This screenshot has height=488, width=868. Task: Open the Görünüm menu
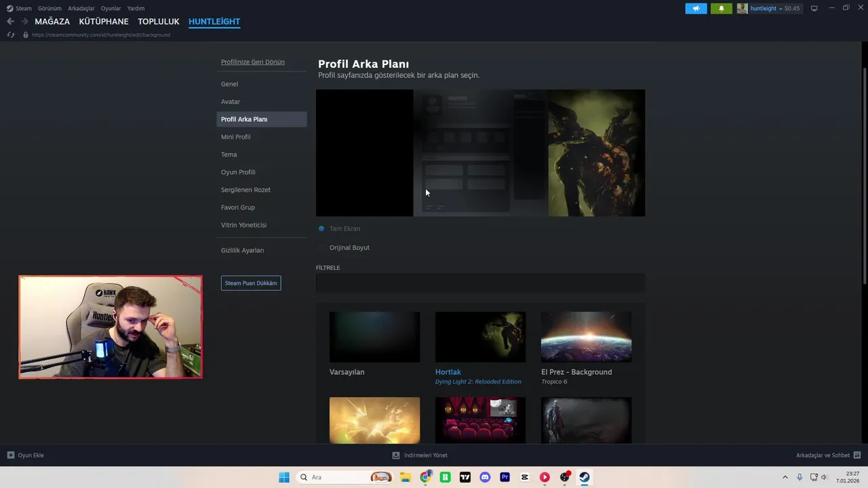(50, 8)
